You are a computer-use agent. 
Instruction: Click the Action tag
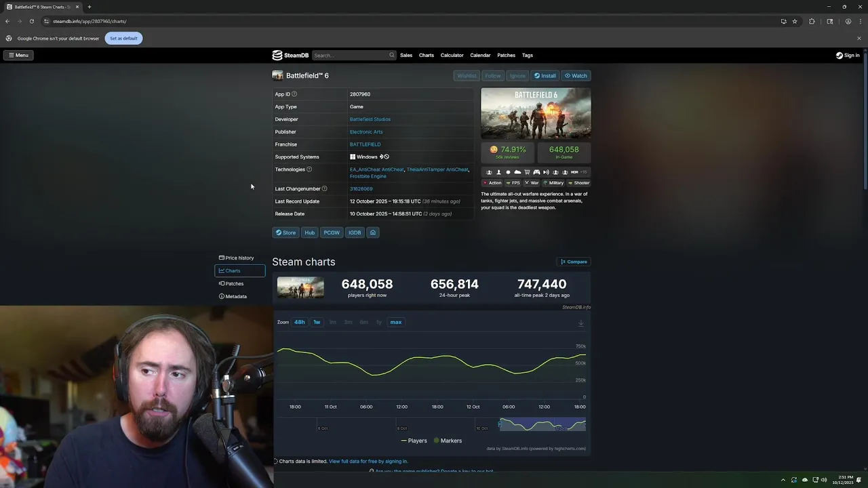point(492,183)
